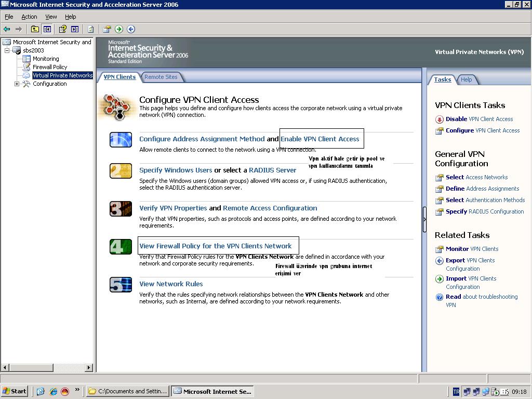
Task: Open the File menu
Action: [x=9, y=17]
